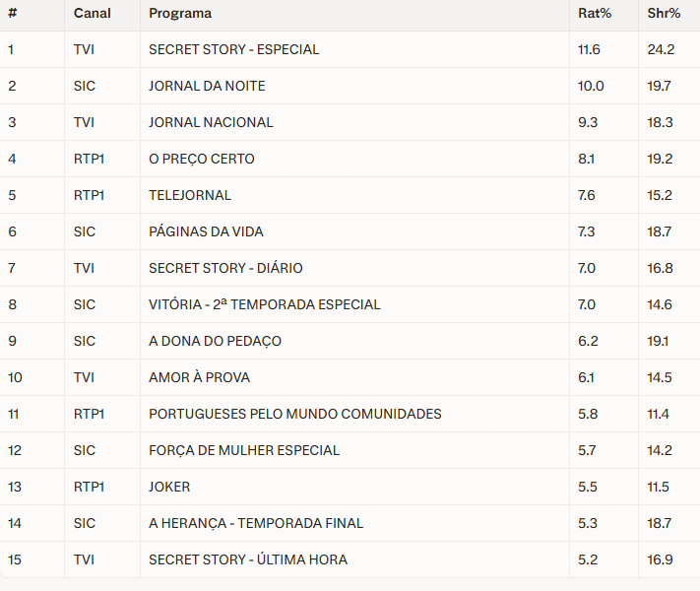Select SECRET STORY - ÚLTIMA HORA row

click(248, 559)
